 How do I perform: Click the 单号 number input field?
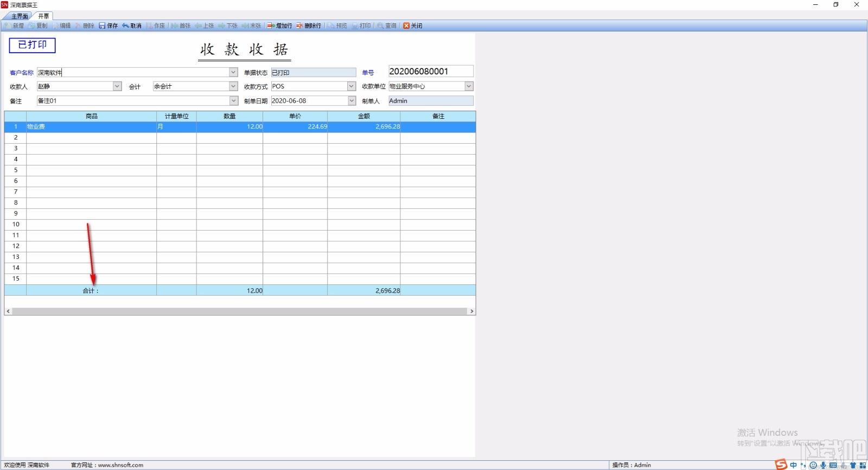tap(431, 72)
